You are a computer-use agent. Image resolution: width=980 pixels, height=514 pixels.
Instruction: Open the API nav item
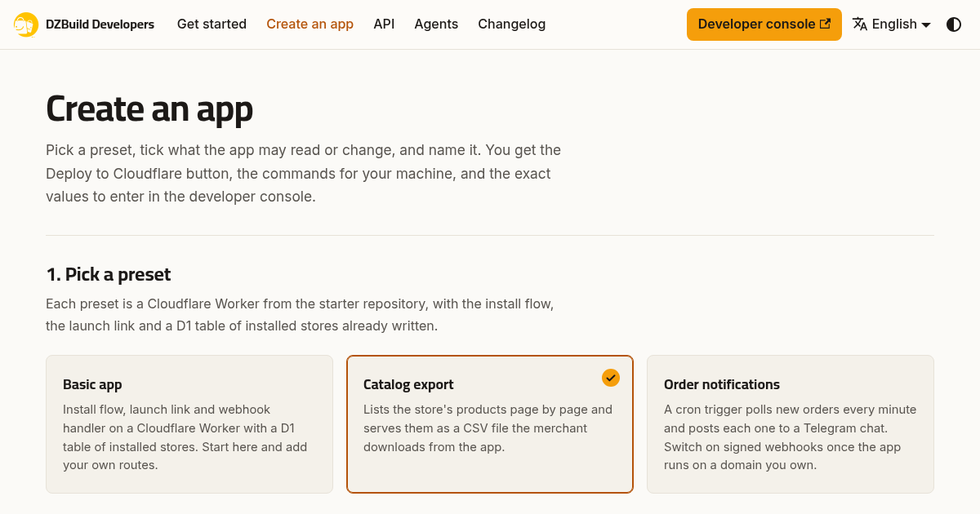(x=384, y=24)
